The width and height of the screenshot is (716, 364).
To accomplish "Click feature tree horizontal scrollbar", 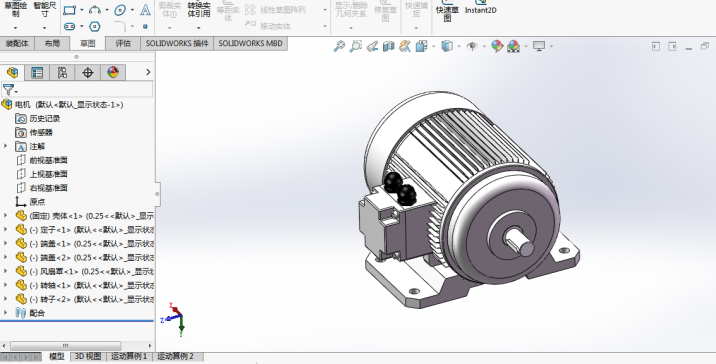I will pos(66,346).
